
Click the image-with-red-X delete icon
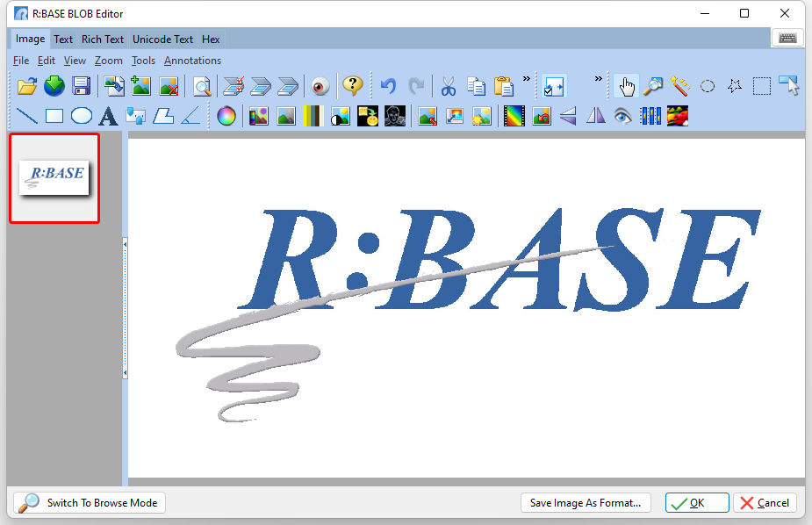coord(169,86)
